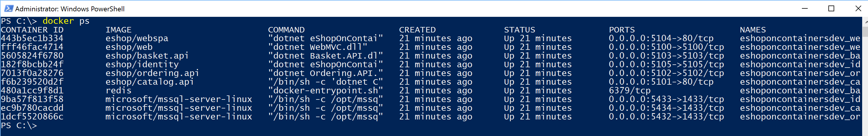Click the eshop/webspa image name
868x136 pixels.
[x=137, y=39]
